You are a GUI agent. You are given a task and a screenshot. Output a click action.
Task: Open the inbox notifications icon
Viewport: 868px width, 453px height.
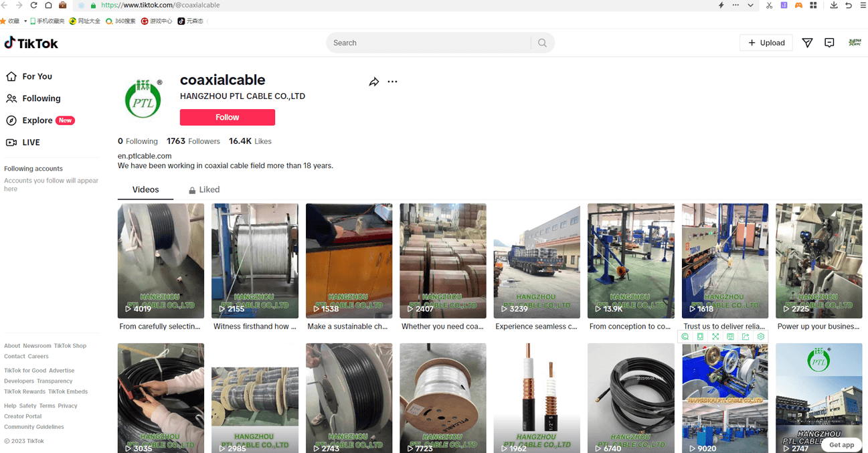[829, 43]
